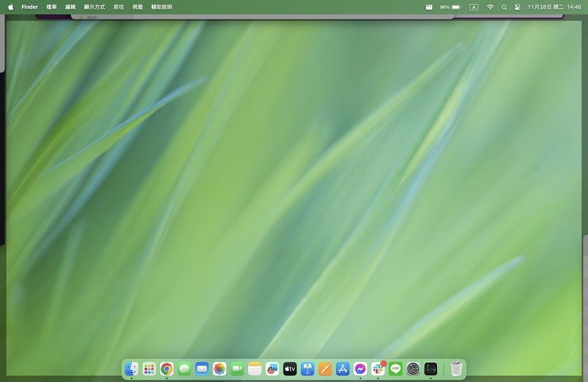Launch Google Chrome from the Dock

[167, 369]
